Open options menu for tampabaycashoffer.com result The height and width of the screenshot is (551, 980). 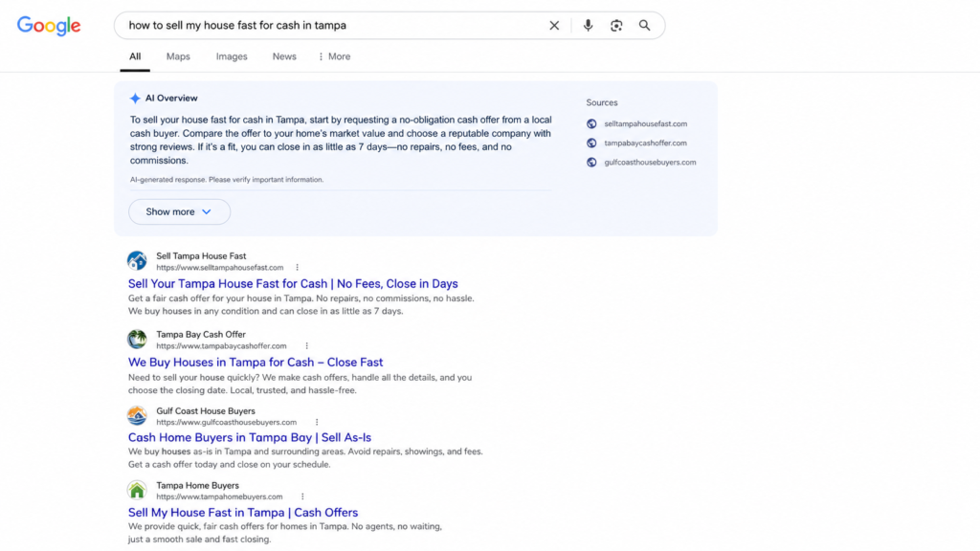(x=307, y=346)
